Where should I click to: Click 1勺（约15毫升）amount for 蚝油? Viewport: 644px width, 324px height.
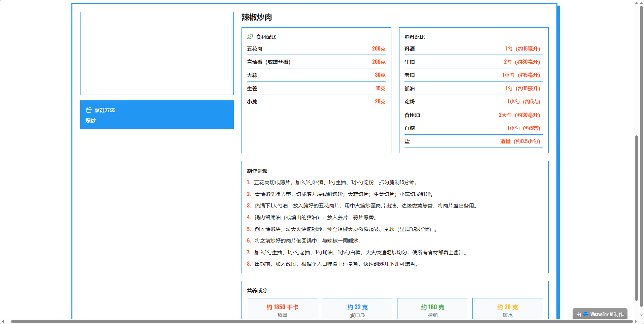(523, 89)
